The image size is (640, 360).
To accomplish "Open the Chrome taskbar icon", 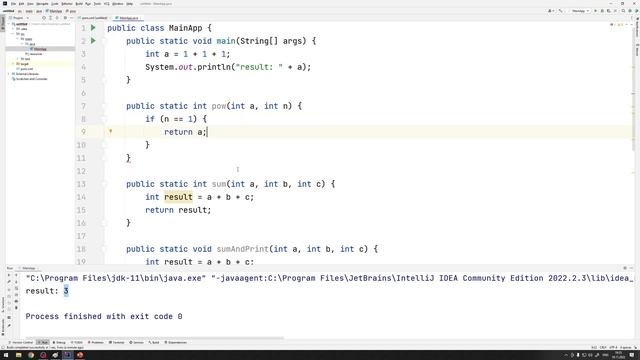I will tap(31, 355).
